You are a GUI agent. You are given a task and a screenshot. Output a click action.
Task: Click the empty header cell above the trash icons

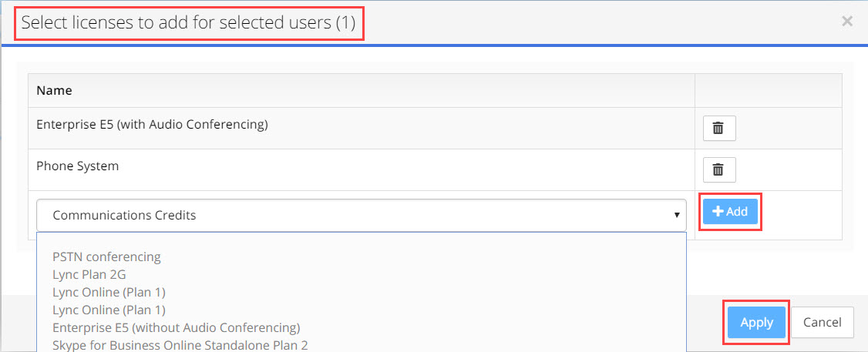769,91
